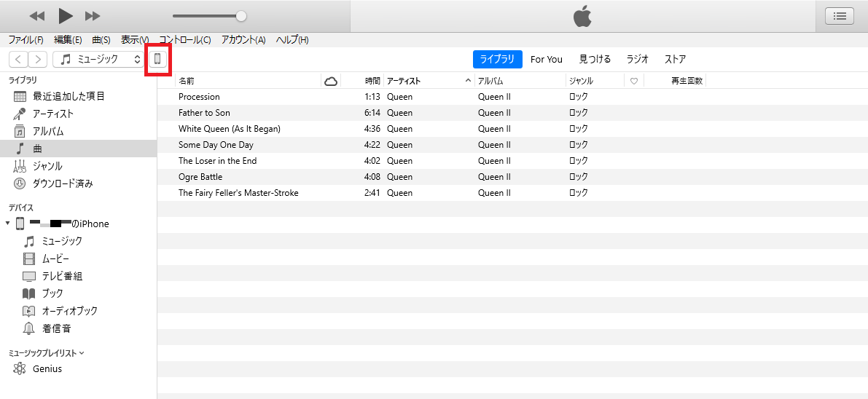The image size is (868, 399).
Task: Open the 表示(V) menu
Action: tap(135, 40)
